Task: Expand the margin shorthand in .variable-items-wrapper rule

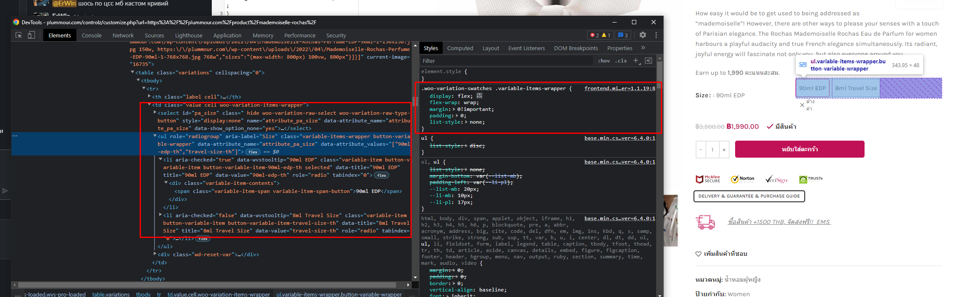Action: pyautogui.click(x=455, y=109)
